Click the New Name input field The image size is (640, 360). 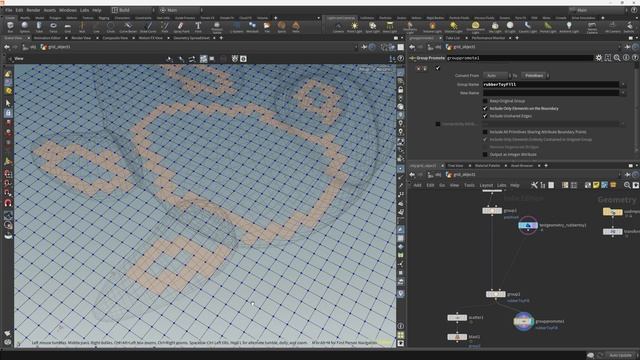click(x=551, y=93)
